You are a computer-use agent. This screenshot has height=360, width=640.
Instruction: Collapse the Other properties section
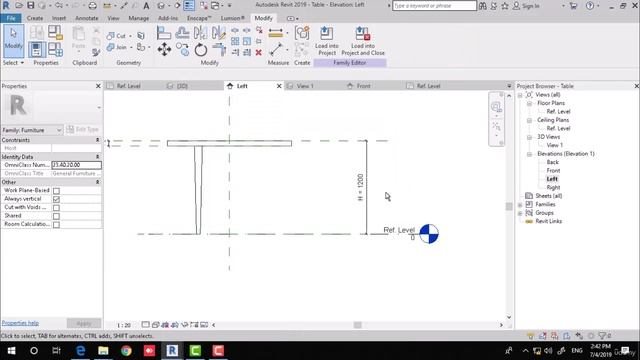(98, 182)
